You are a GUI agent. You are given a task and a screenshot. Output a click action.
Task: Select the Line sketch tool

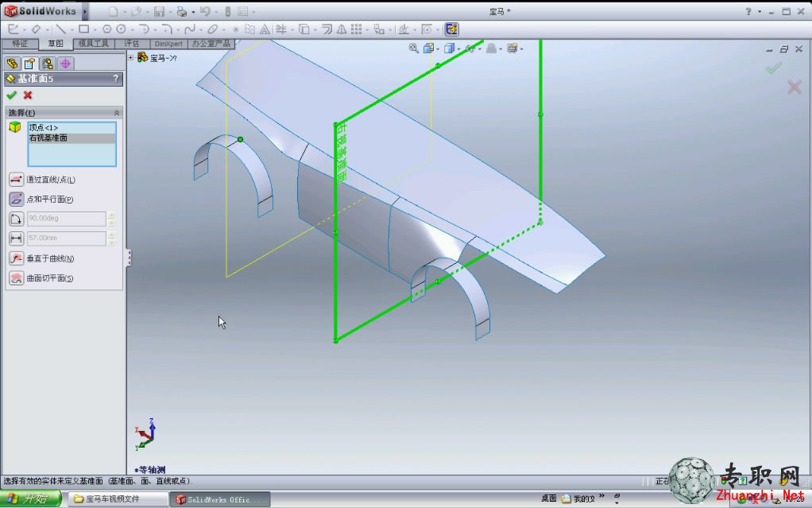coord(60,29)
